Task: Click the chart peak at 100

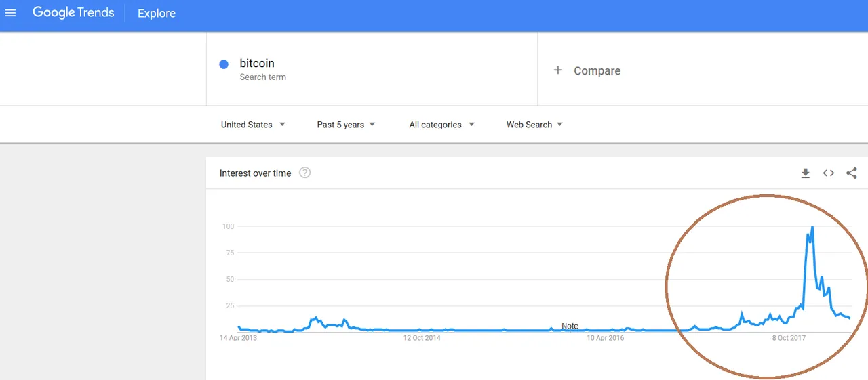Action: (x=812, y=228)
